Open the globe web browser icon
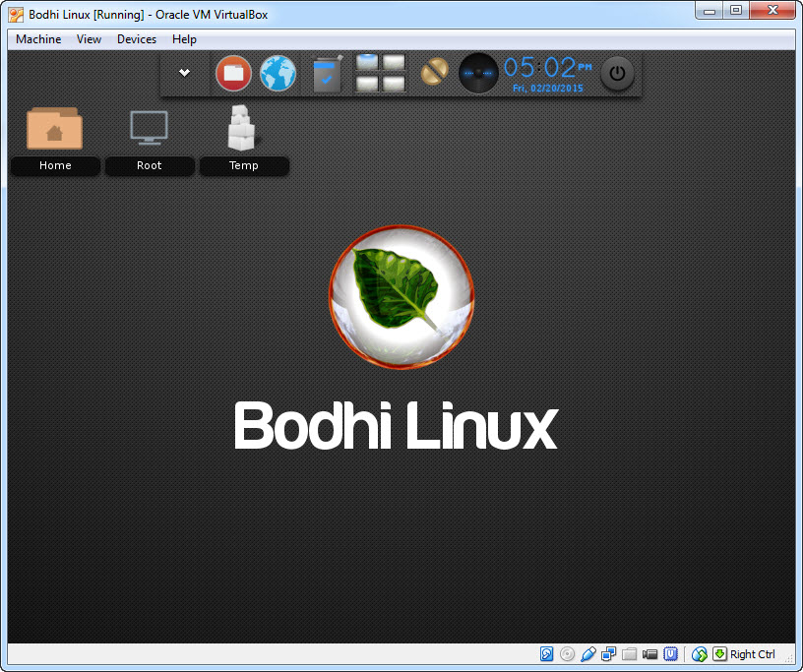Image resolution: width=803 pixels, height=672 pixels. point(278,73)
